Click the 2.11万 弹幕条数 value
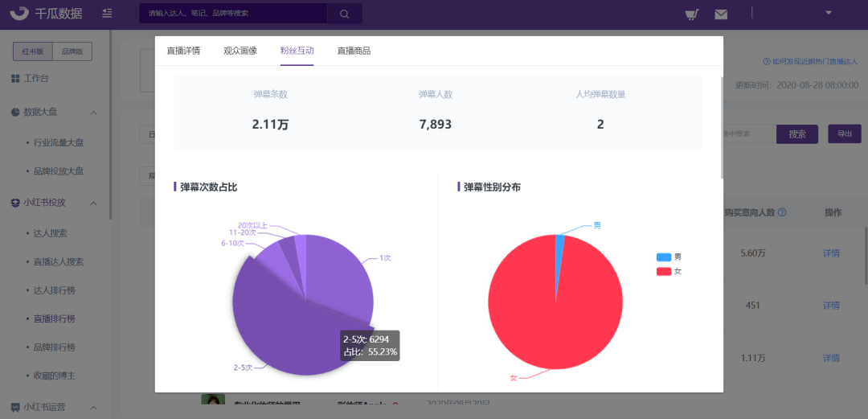Viewport: 868px width, 419px height. (x=271, y=125)
